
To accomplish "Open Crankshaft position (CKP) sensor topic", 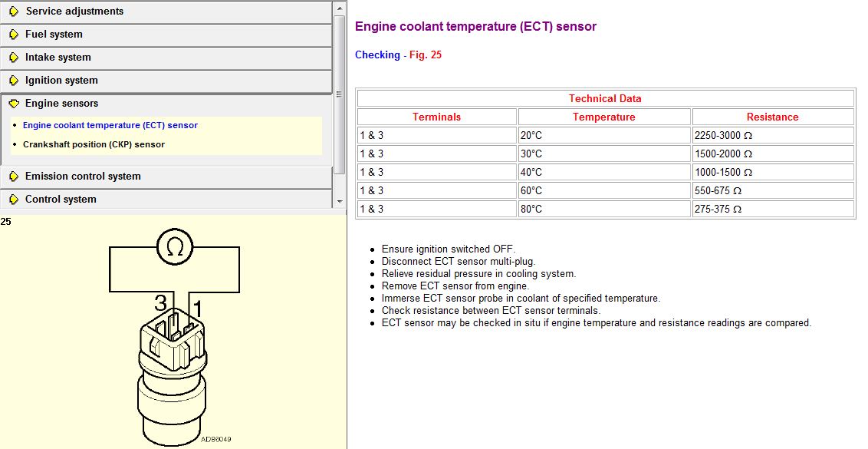I will (x=94, y=144).
